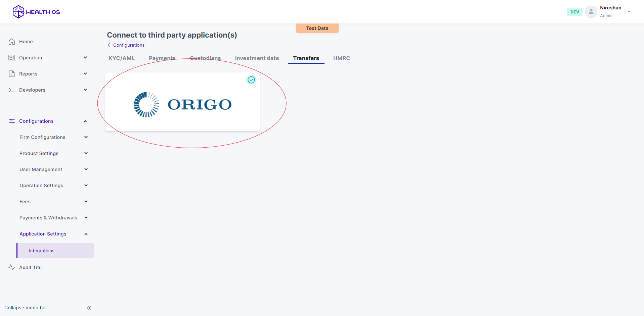
Task: Switch to the Custodians tab
Action: coord(205,58)
